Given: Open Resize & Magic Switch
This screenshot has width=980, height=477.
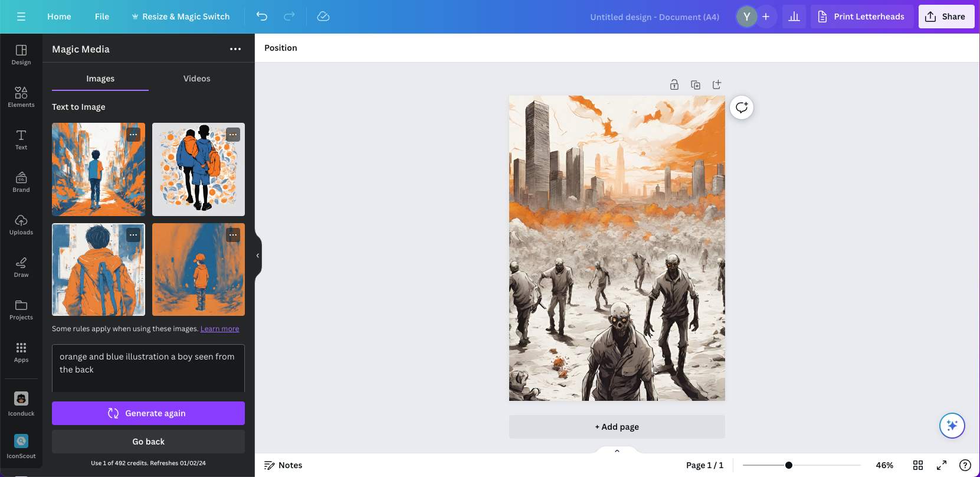Looking at the screenshot, I should tap(181, 17).
